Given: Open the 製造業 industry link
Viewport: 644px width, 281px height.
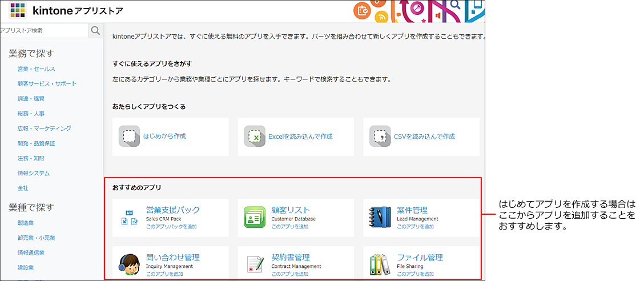Looking at the screenshot, I should [x=26, y=223].
